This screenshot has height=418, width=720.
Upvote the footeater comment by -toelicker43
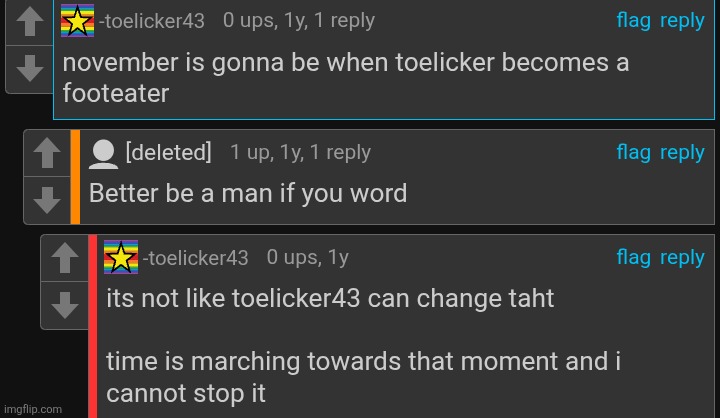tap(30, 22)
